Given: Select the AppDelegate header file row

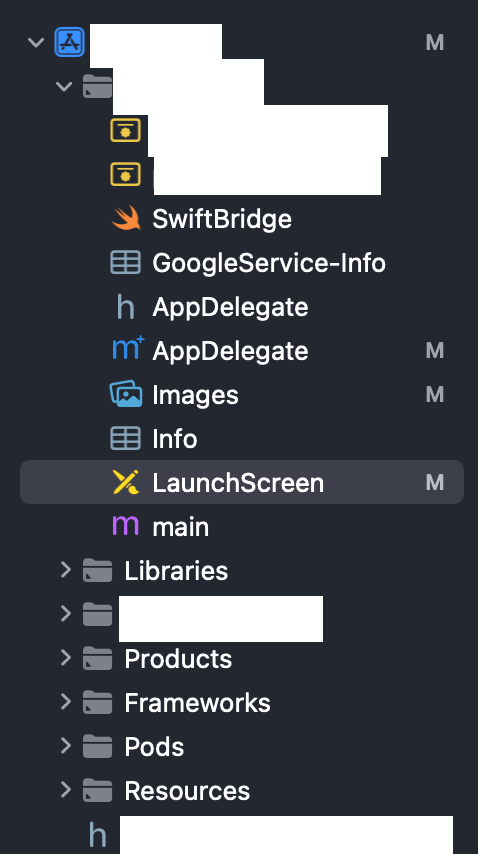Looking at the screenshot, I should click(230, 307).
